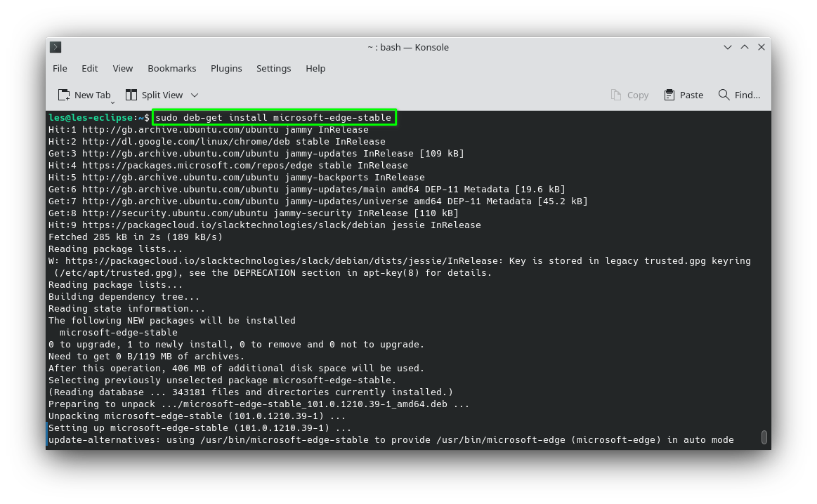Click the command 'sudo deb-get install microsoft-edge-stable'
This screenshot has width=817, height=504.
(273, 118)
